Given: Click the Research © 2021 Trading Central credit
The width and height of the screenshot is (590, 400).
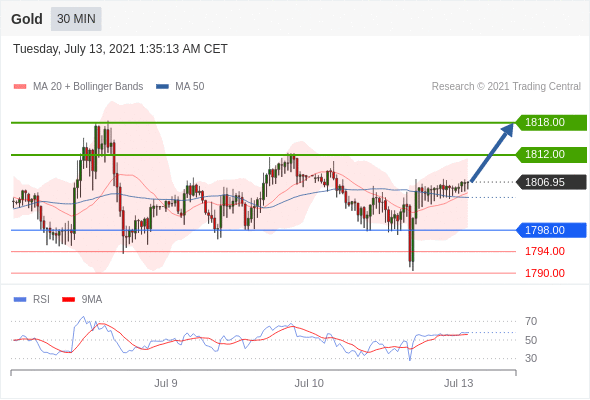Looking at the screenshot, I should (x=506, y=87).
